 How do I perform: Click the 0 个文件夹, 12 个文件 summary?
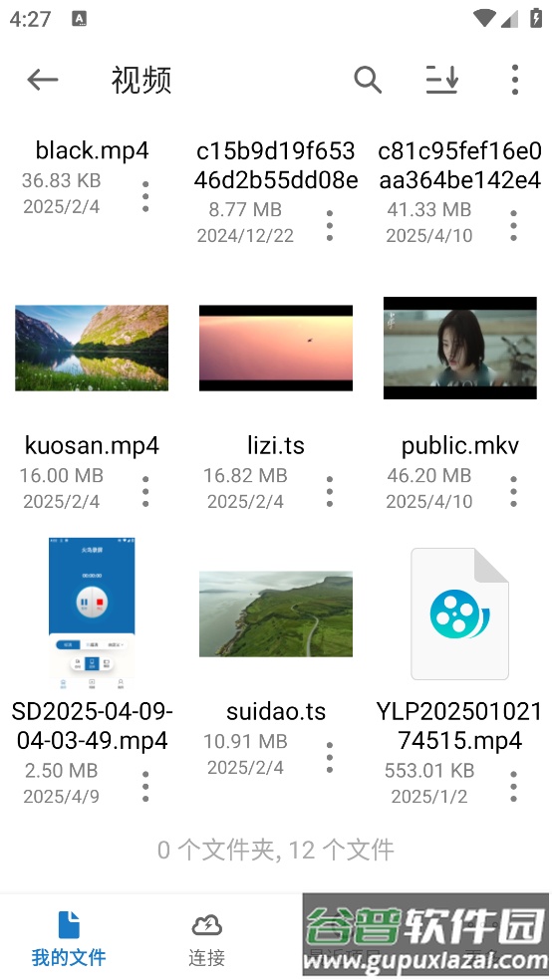click(x=276, y=850)
